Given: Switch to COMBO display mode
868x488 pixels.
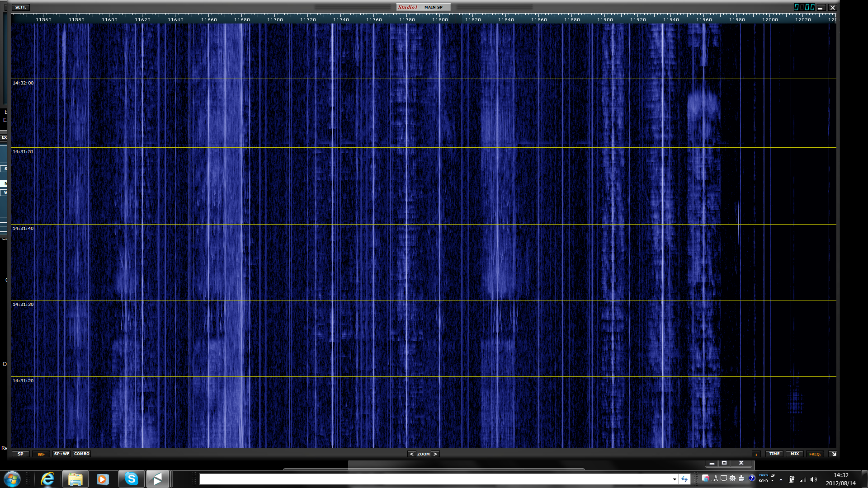Looking at the screenshot, I should tap(82, 454).
